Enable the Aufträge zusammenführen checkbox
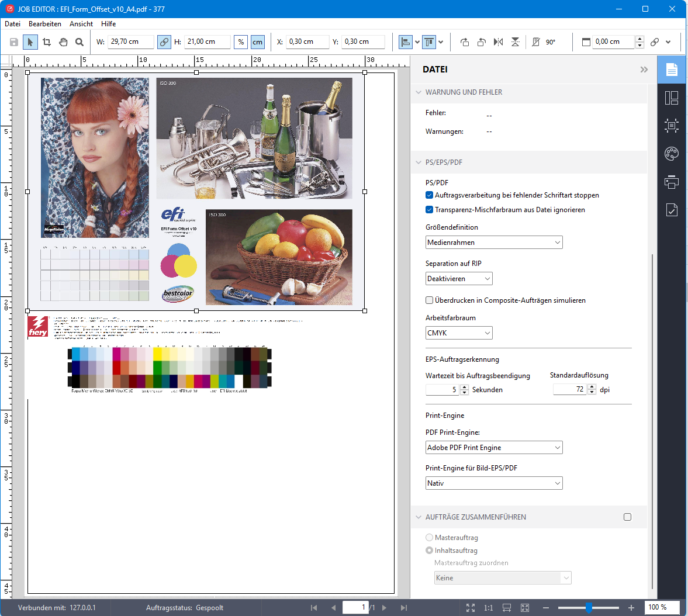 tap(627, 517)
